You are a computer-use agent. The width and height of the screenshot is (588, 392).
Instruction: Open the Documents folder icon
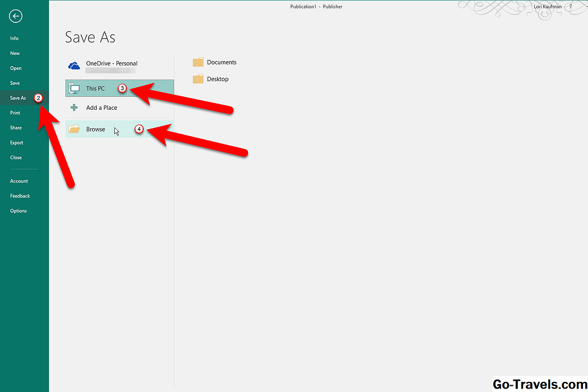coord(198,62)
